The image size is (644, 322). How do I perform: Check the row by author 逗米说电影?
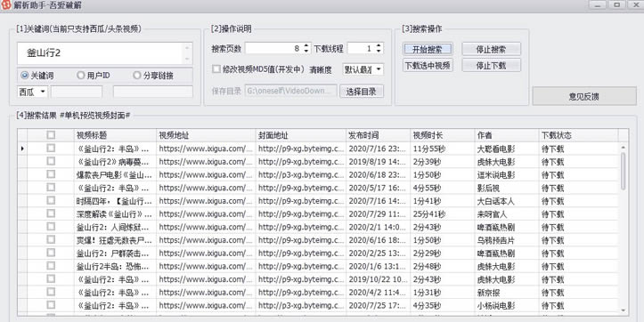tap(51, 174)
